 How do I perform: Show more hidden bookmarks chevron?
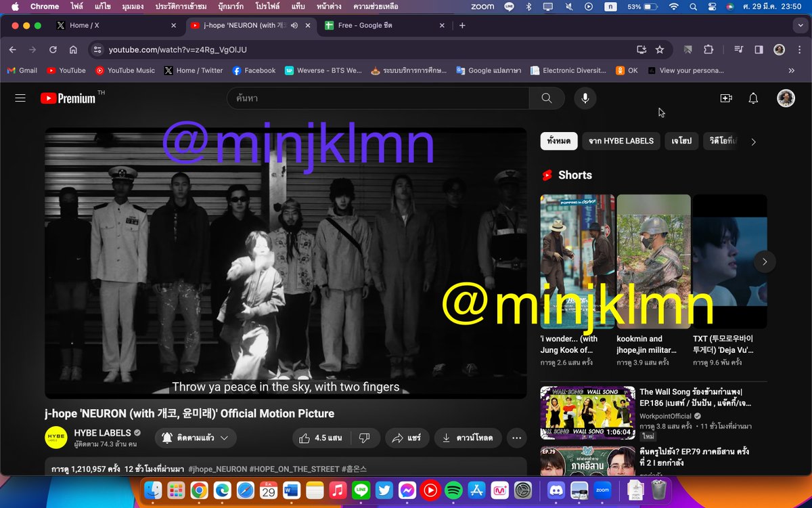coord(792,70)
